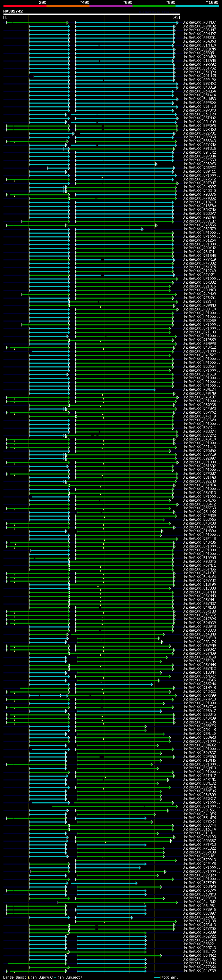
Task: Select the UniRef100_A9RJP0 label
Action: [199, 80]
